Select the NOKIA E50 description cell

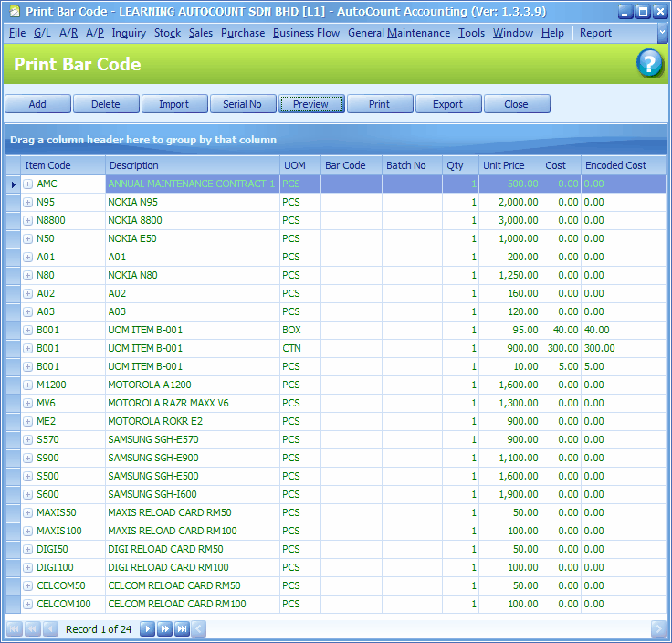[193, 238]
